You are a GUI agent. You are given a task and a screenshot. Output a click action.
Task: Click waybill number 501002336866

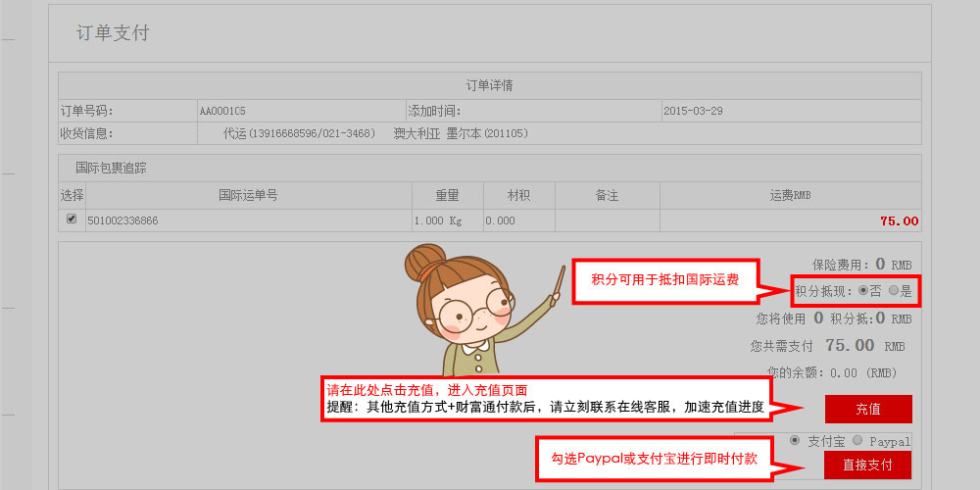[x=122, y=220]
